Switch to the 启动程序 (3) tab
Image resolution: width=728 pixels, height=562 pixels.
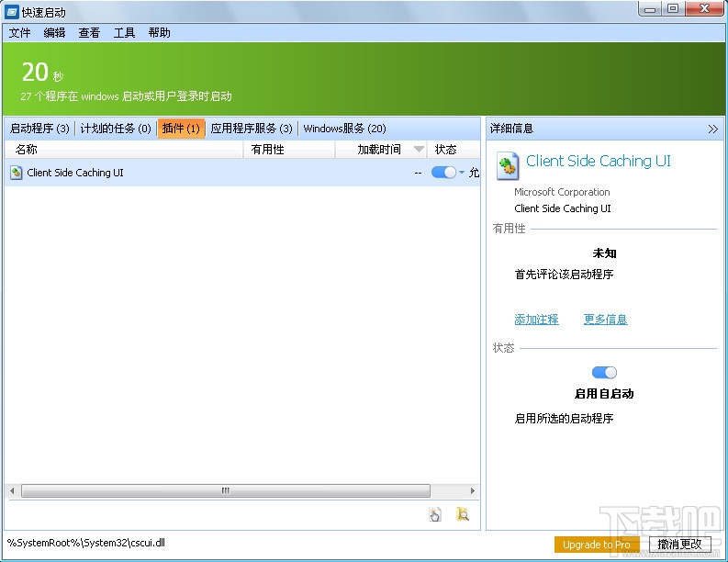click(x=39, y=129)
